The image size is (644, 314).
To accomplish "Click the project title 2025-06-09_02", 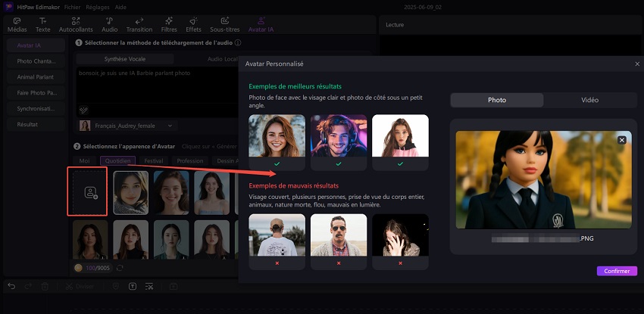I will click(423, 8).
